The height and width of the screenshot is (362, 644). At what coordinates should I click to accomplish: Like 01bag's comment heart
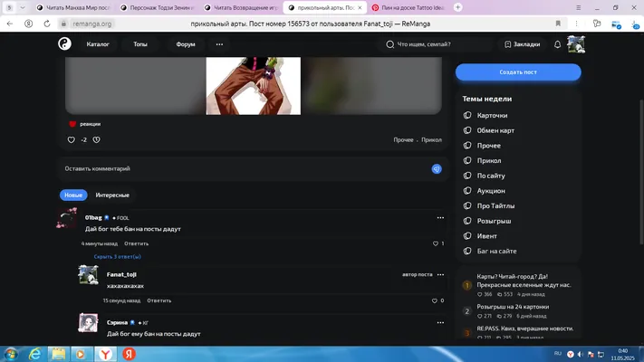click(436, 243)
